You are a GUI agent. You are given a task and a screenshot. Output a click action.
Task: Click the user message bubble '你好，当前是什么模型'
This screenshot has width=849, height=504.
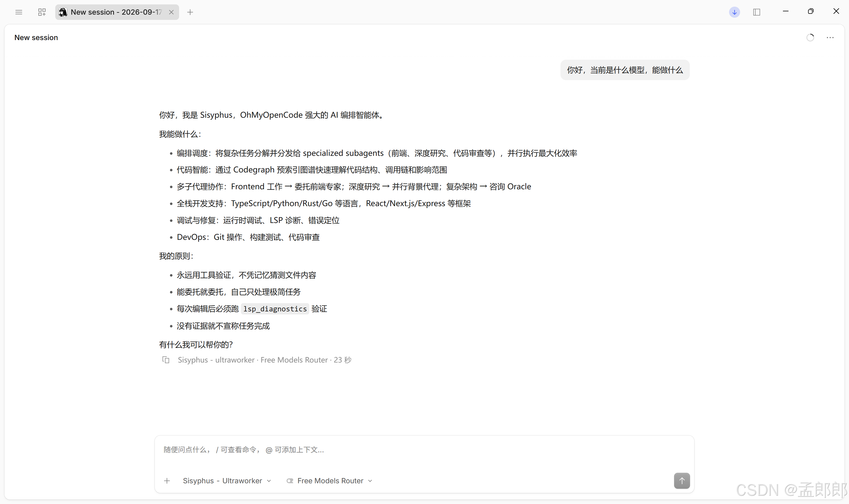(x=625, y=70)
